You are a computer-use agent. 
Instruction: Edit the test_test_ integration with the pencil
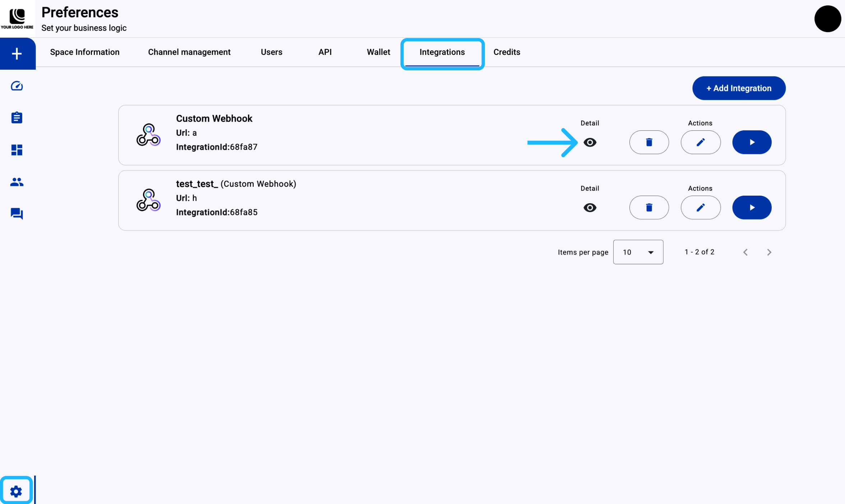[x=700, y=207]
